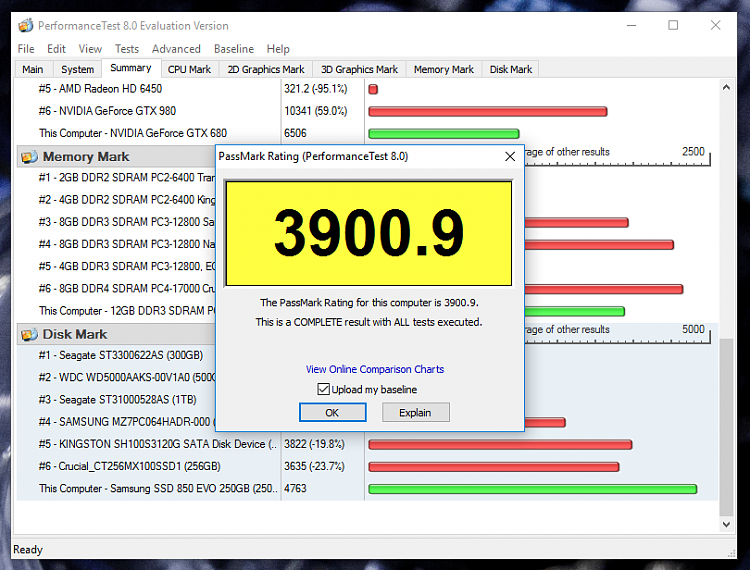Click the scroll down arrow of results list

coord(726,525)
